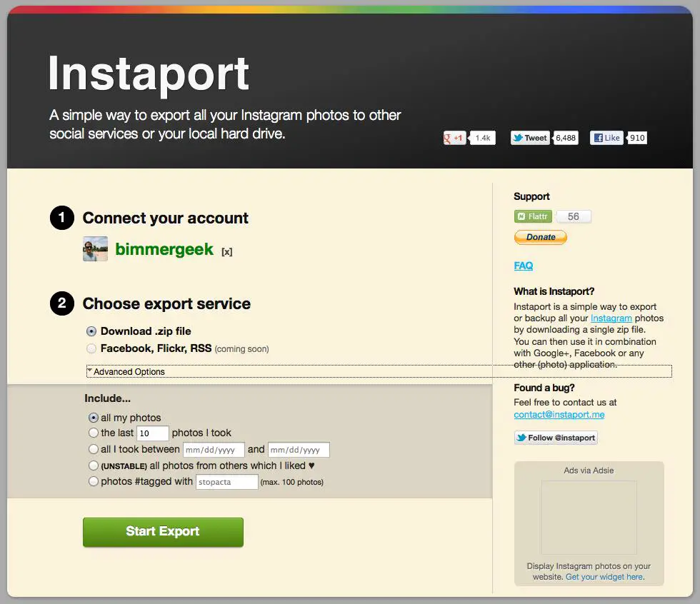Disconnect account via the [x] link
Screen dimensions: 700x604
pos(227,251)
